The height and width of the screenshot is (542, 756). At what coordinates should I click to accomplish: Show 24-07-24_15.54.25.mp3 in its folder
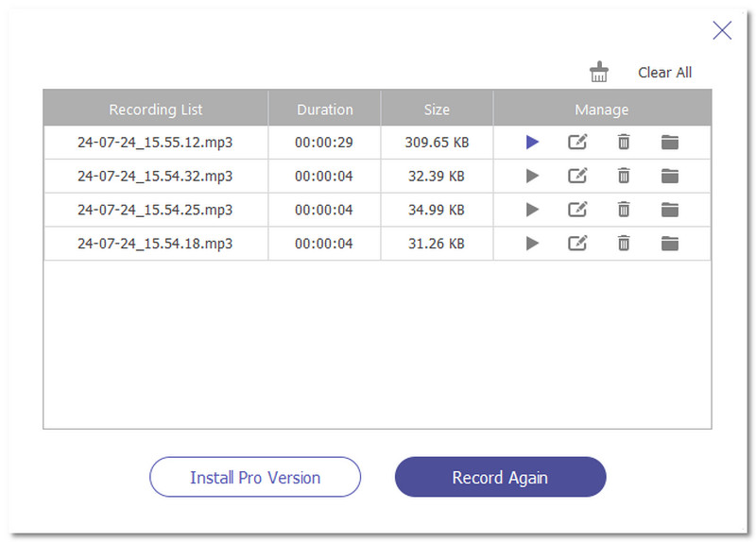pos(670,210)
